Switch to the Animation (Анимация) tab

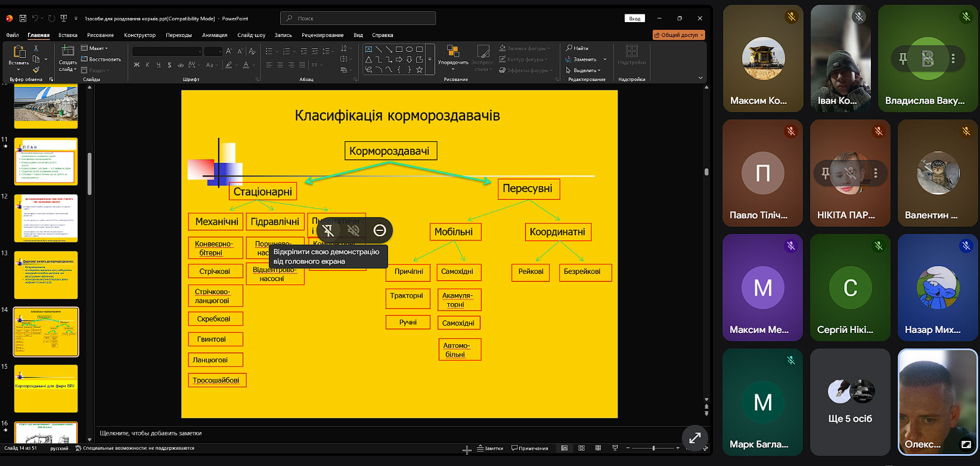[215, 35]
